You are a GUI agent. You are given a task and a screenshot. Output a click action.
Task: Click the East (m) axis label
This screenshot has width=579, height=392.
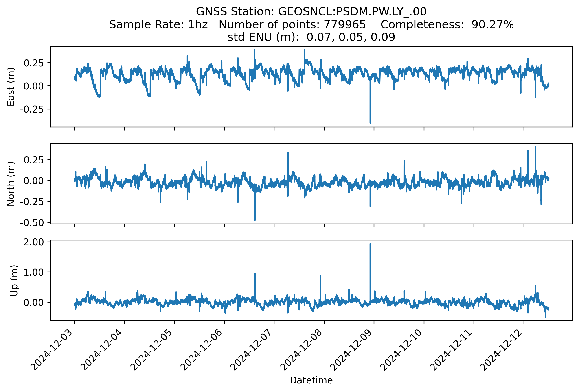(x=11, y=87)
